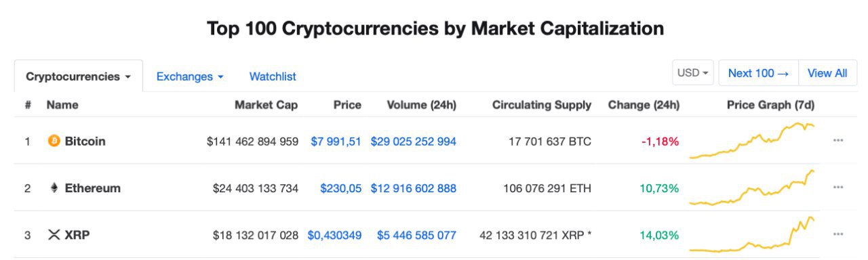Go to Next 100 cryptocurrencies

(x=758, y=73)
